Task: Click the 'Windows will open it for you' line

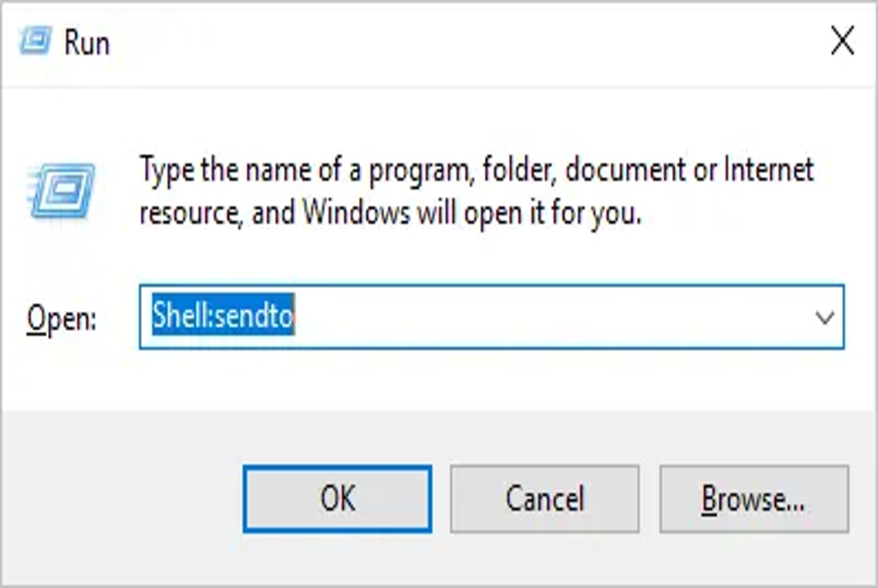Action: (471, 213)
